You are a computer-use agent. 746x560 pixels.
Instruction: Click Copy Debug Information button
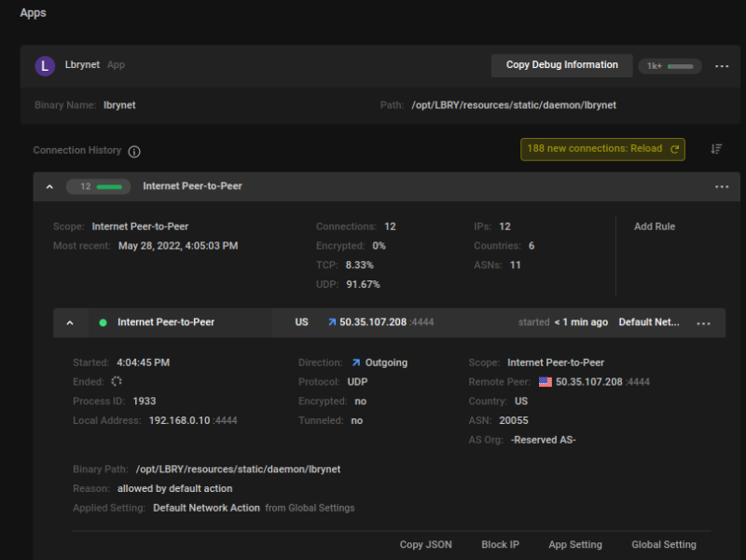click(x=561, y=65)
